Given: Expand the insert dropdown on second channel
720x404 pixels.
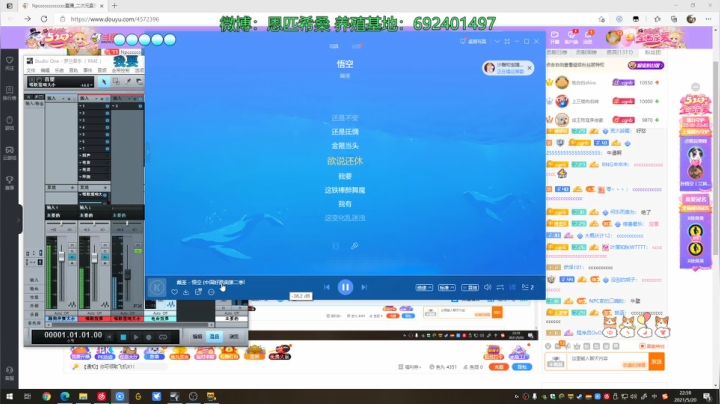Looking at the screenshot, I should tap(97, 98).
